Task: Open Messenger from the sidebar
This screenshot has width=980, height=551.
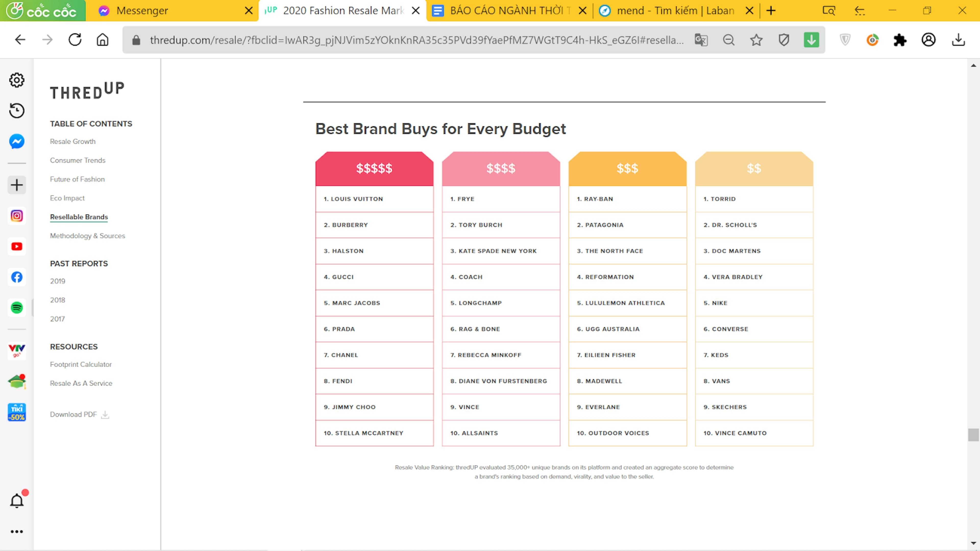Action: point(17,142)
